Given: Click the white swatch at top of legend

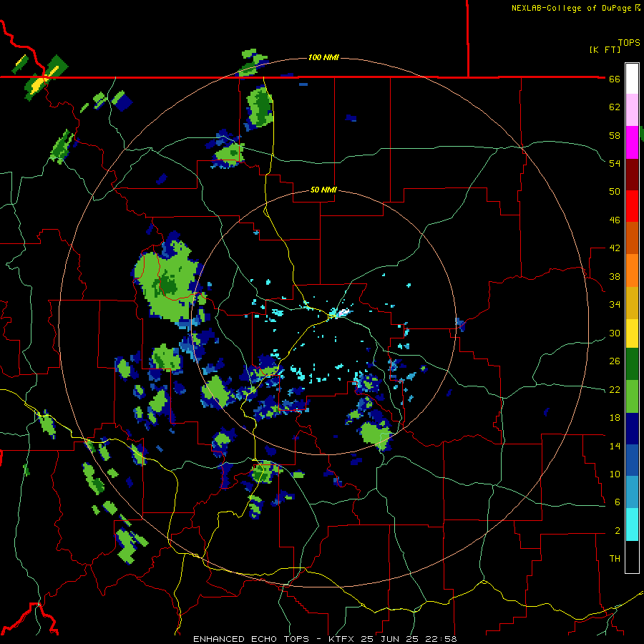Looking at the screenshot, I should tap(632, 79).
